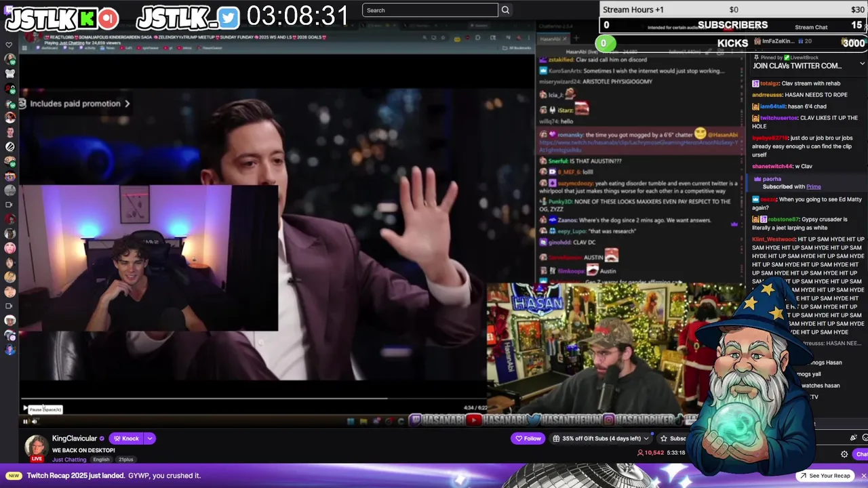Select the English tag

(101, 460)
